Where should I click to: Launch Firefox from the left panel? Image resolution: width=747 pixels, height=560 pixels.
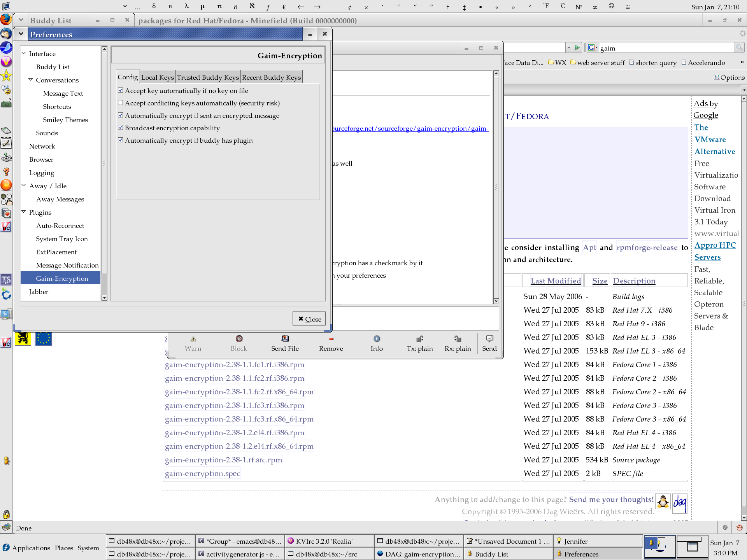tap(6, 19)
